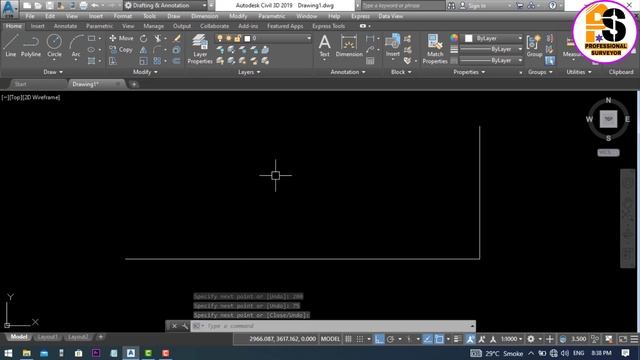Switch to the Collaborate ribbon tab
The image size is (640, 360).
(214, 26)
